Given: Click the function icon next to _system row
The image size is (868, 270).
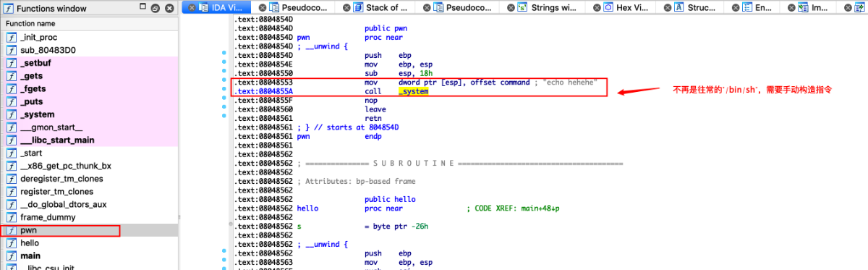Looking at the screenshot, I should [11, 114].
